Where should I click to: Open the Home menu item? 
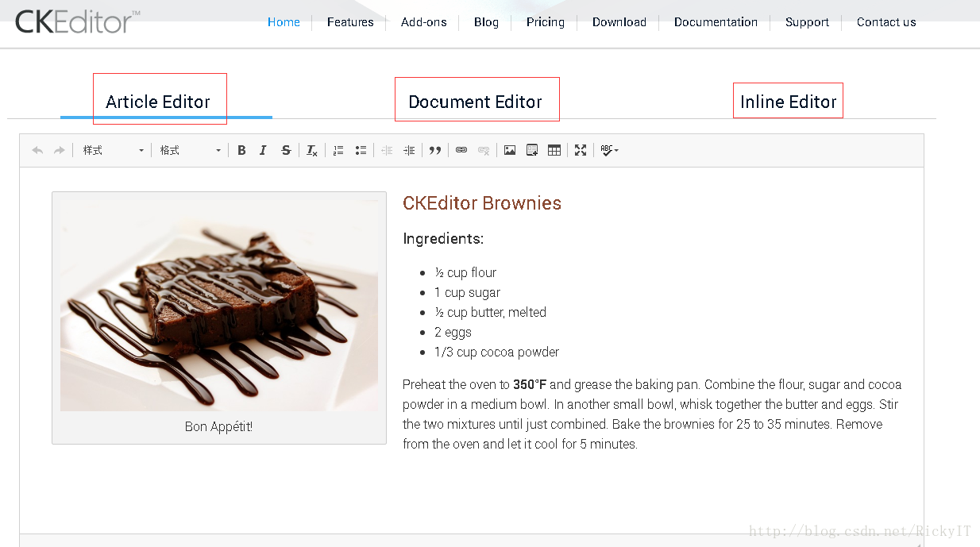click(x=284, y=22)
